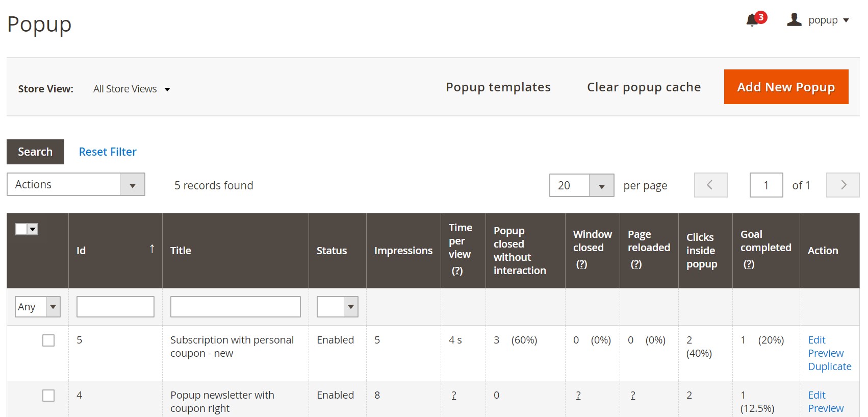Expand the All Store Views selector
The width and height of the screenshot is (868, 417).
(132, 89)
